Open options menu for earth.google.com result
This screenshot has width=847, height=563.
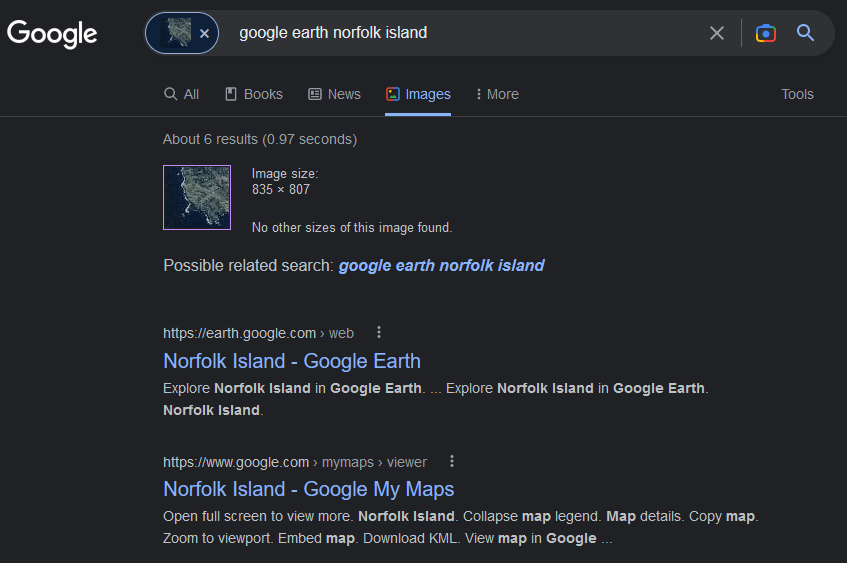379,332
